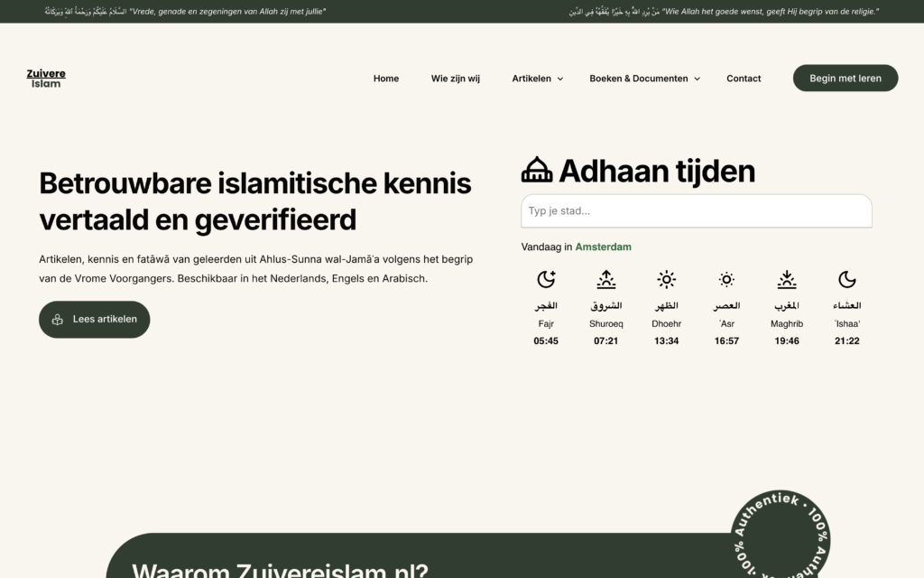Click the Shuroeq sunrise icon
This screenshot has height=578, width=924.
point(606,279)
